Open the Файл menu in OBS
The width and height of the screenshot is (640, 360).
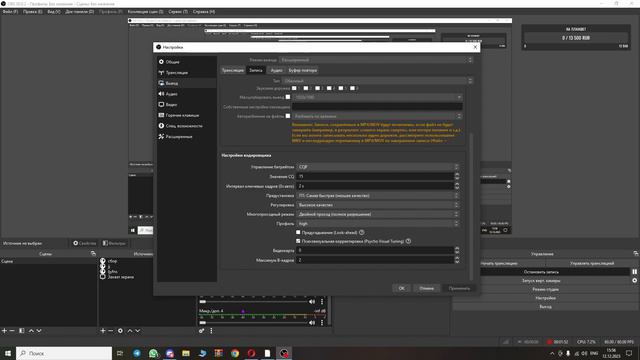click(10, 12)
